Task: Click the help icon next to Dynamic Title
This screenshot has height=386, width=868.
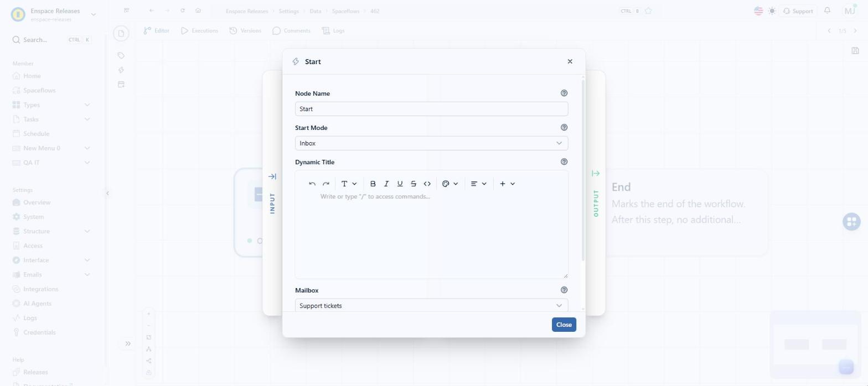Action: [564, 161]
